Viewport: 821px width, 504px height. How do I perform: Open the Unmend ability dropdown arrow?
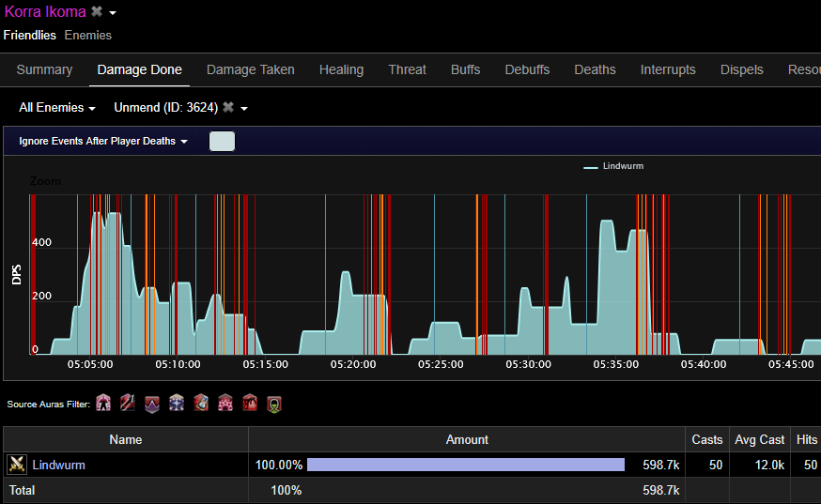244,108
